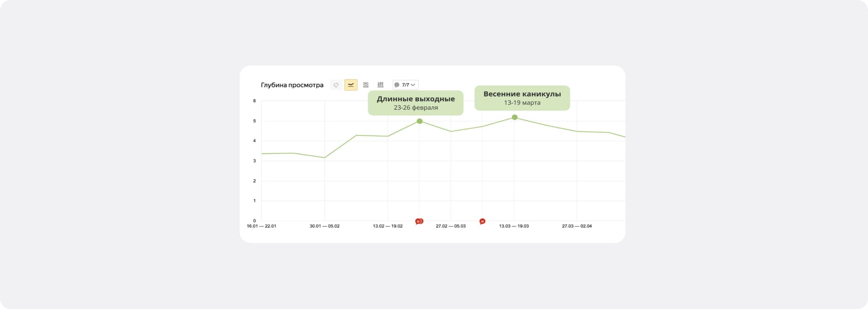Click the Глубина просмотра chart title
This screenshot has width=868, height=309.
pyautogui.click(x=292, y=85)
